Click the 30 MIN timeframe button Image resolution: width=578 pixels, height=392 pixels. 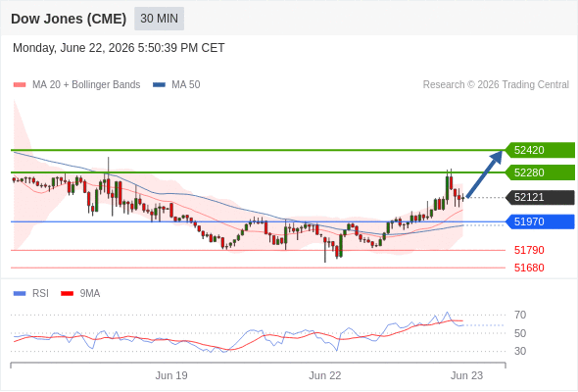point(159,19)
